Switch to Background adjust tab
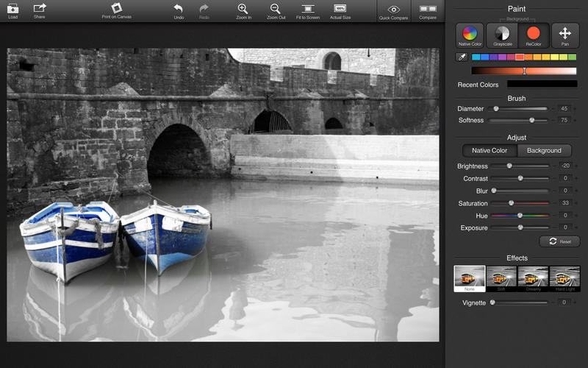588x368 pixels. tap(544, 151)
